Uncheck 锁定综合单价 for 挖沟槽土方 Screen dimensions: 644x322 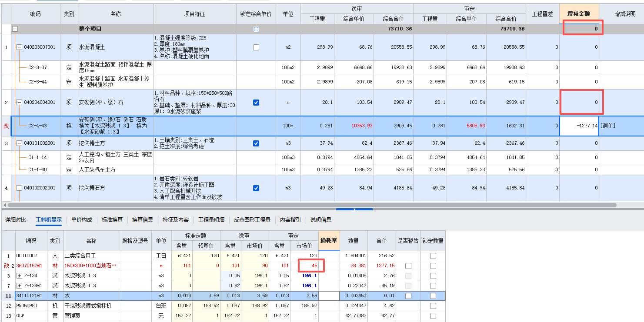[256, 143]
